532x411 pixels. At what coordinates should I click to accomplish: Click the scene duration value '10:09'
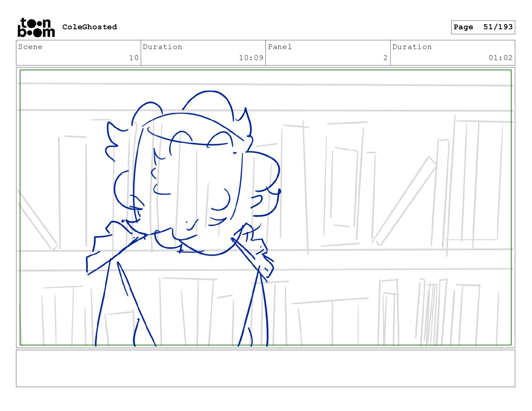(x=251, y=58)
